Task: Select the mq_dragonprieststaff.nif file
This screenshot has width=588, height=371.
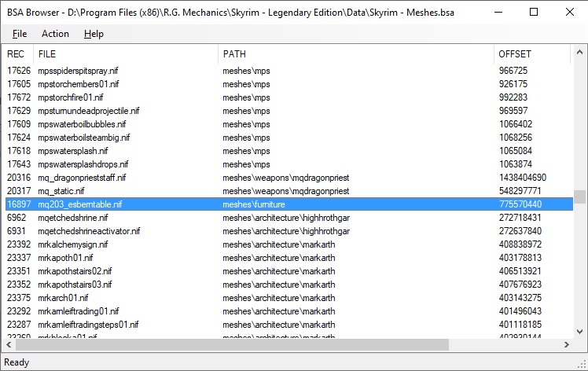Action: [82, 178]
